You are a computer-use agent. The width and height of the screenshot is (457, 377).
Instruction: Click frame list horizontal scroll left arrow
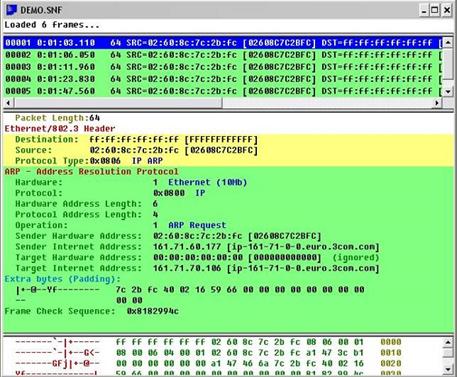[8, 103]
